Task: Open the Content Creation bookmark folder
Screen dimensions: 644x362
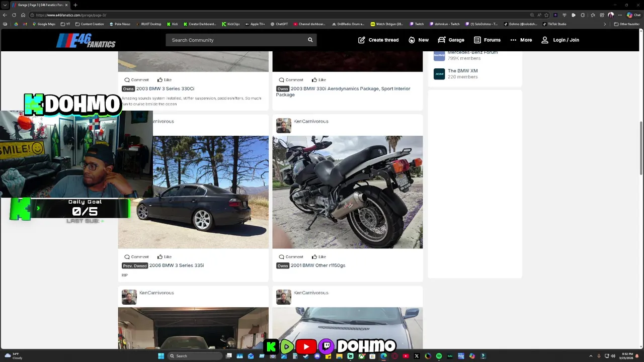Action: point(90,24)
